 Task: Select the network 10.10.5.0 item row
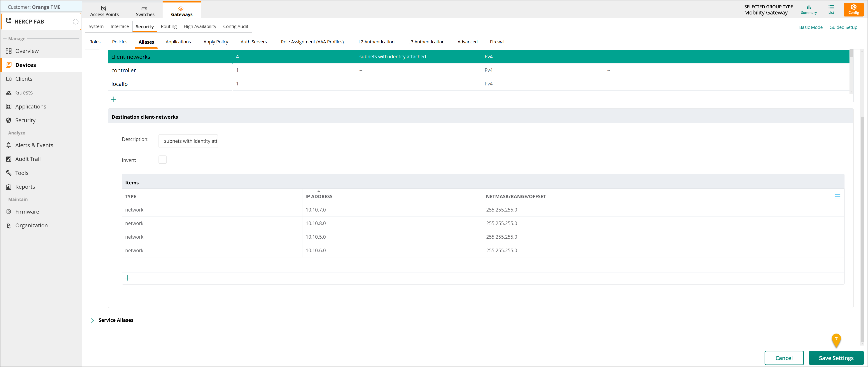pos(483,237)
